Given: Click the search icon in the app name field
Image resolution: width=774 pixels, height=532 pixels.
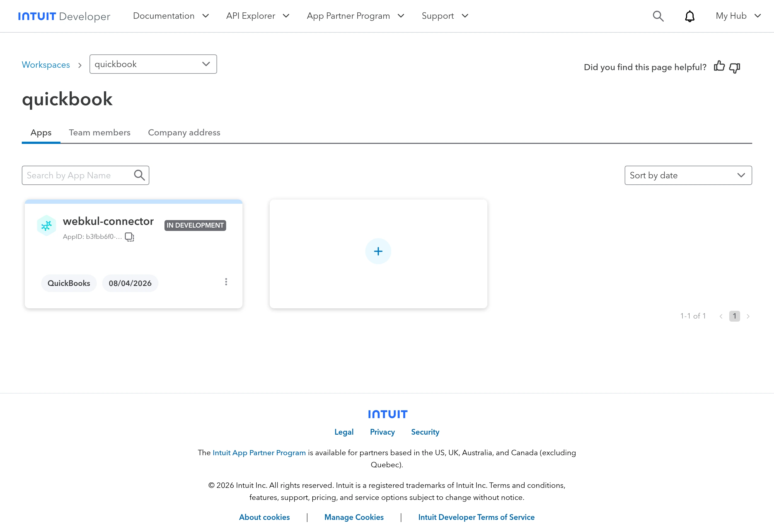Looking at the screenshot, I should 139,175.
